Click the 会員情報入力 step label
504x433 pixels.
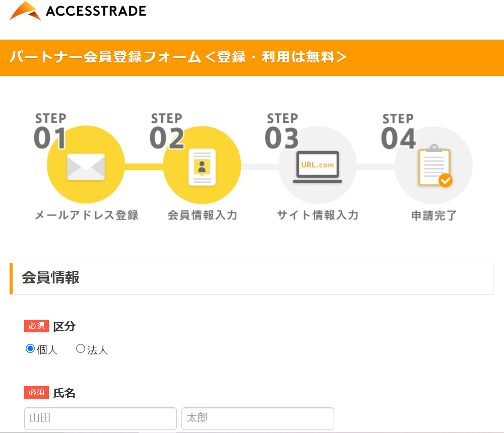coord(202,215)
